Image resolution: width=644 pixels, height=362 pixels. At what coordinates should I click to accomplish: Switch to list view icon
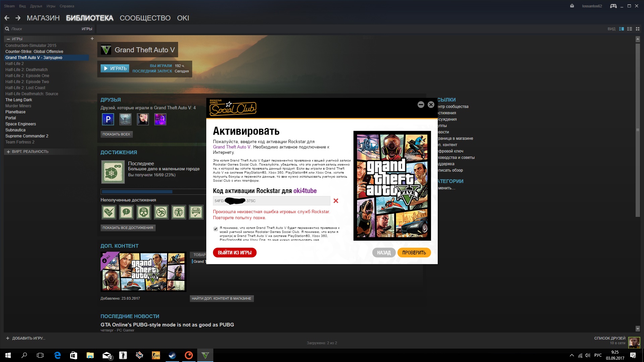click(x=629, y=29)
